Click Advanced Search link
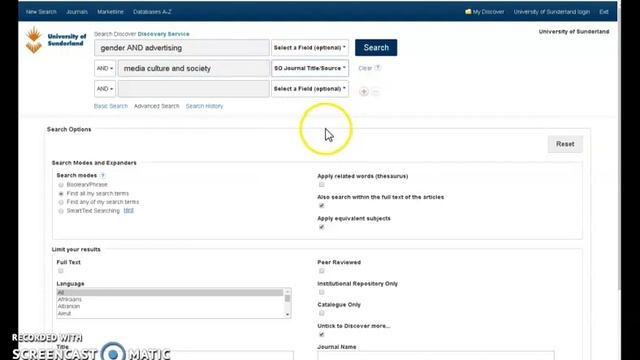 click(156, 106)
